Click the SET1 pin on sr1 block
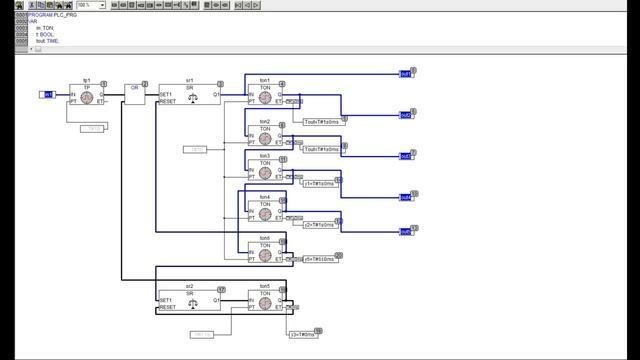The image size is (640, 360). pos(166,95)
